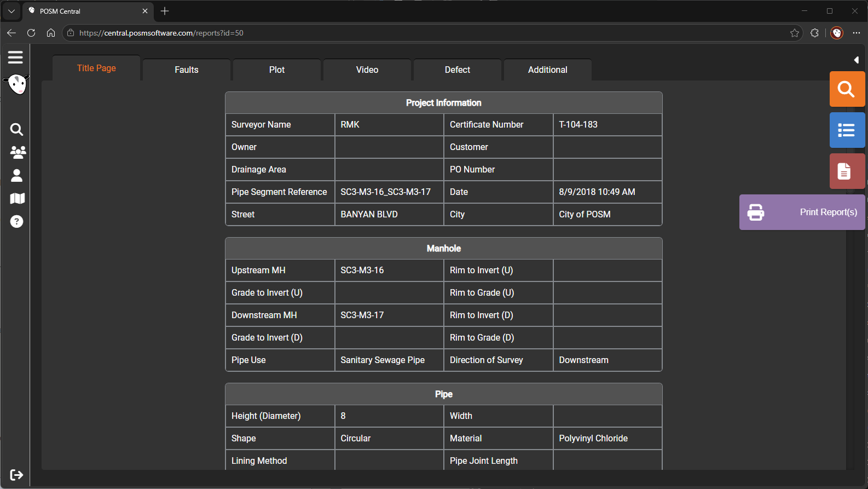
Task: Open a new browser tab
Action: point(165,11)
